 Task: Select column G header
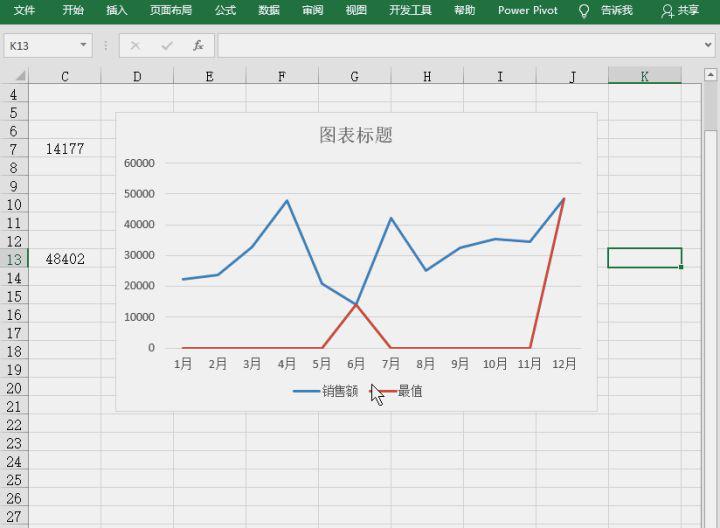coord(354,76)
